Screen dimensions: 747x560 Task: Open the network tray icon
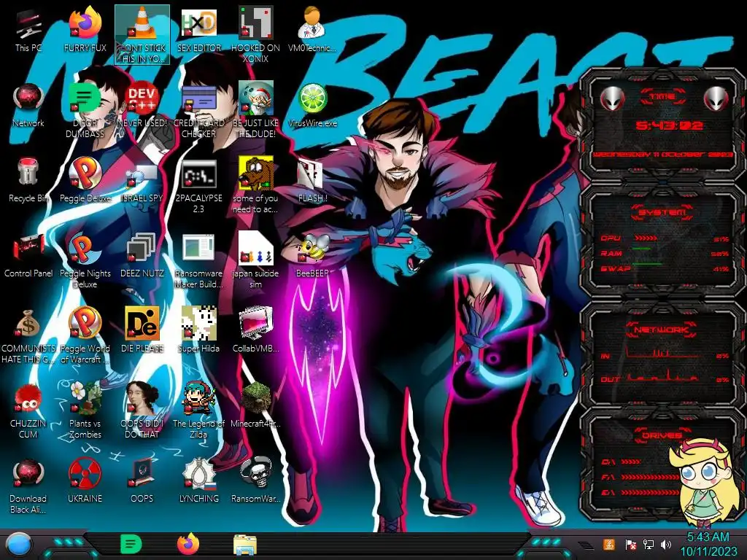tap(649, 544)
